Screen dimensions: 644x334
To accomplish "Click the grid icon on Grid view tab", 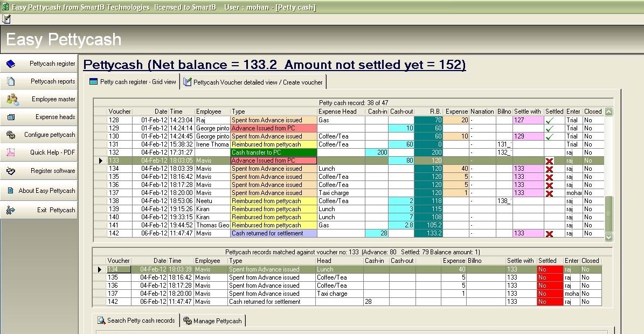I will (x=93, y=82).
